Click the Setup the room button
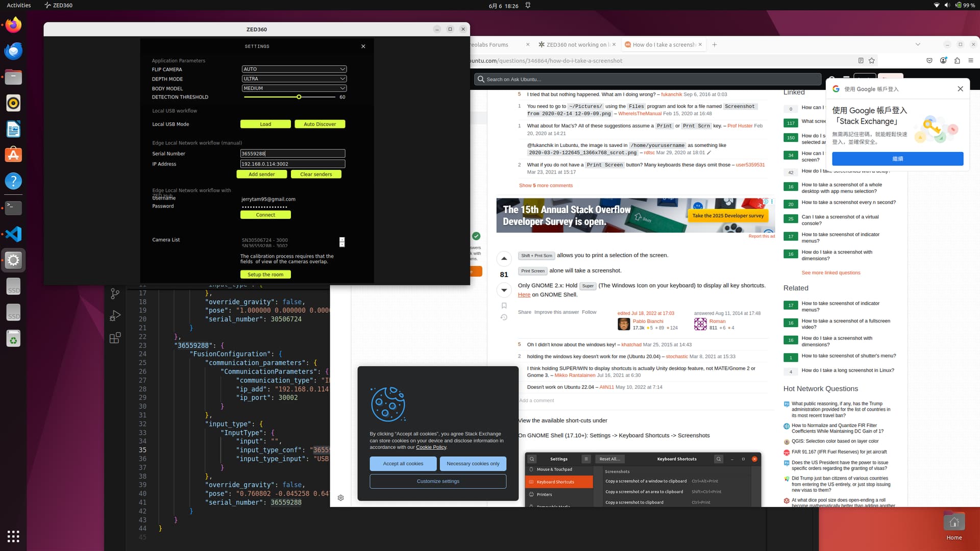This screenshot has width=980, height=551. 265,274
